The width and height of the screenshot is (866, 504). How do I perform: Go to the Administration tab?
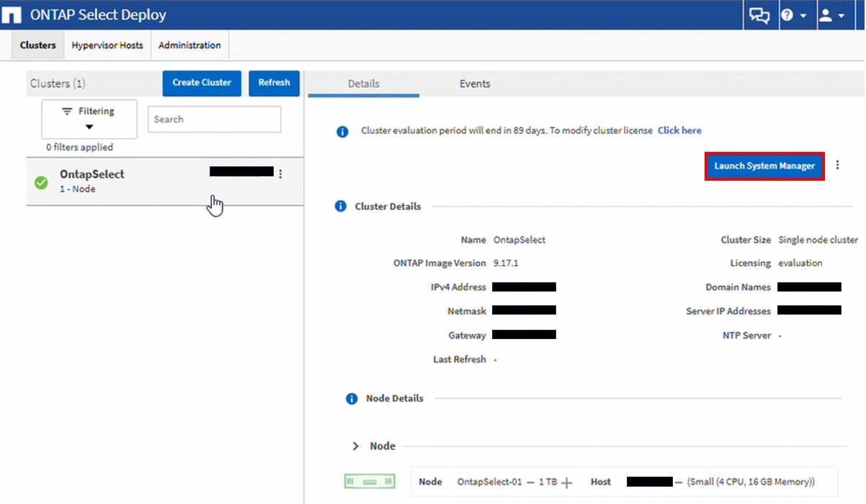(x=189, y=45)
